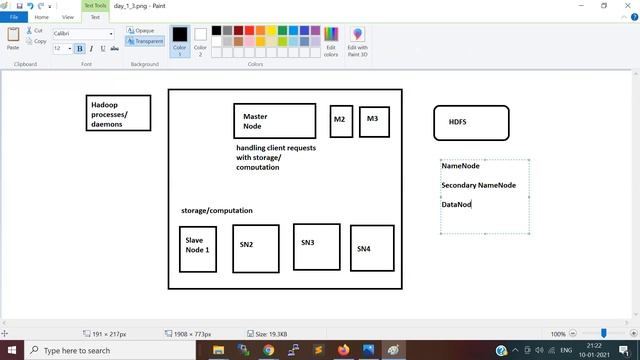This screenshot has height=360, width=640.
Task: Click the Secondary NameNode text
Action: (x=478, y=185)
